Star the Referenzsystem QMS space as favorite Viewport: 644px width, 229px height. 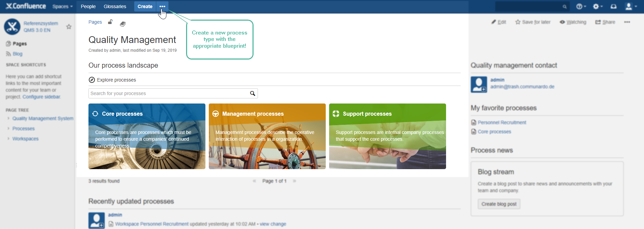tap(69, 27)
